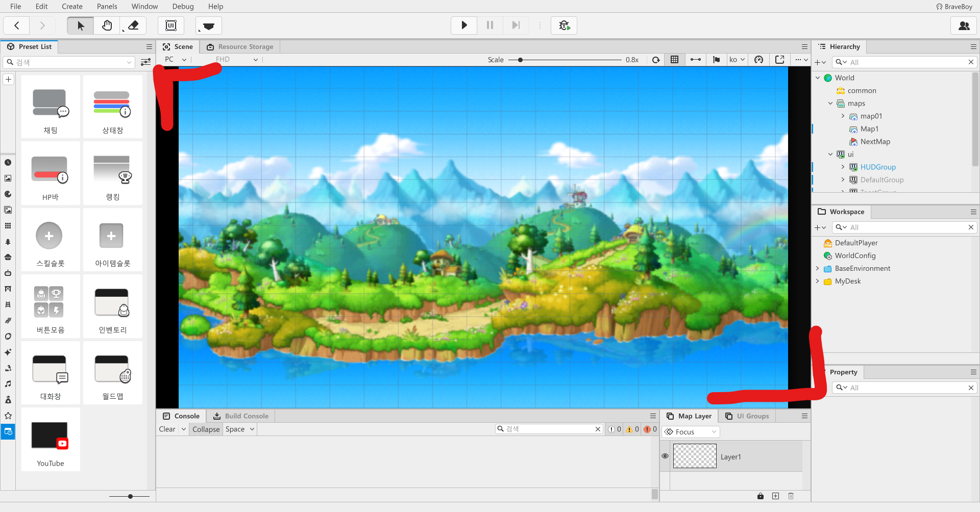Click the forward navigation arrow button
Image resolution: width=980 pixels, height=512 pixels.
click(43, 25)
